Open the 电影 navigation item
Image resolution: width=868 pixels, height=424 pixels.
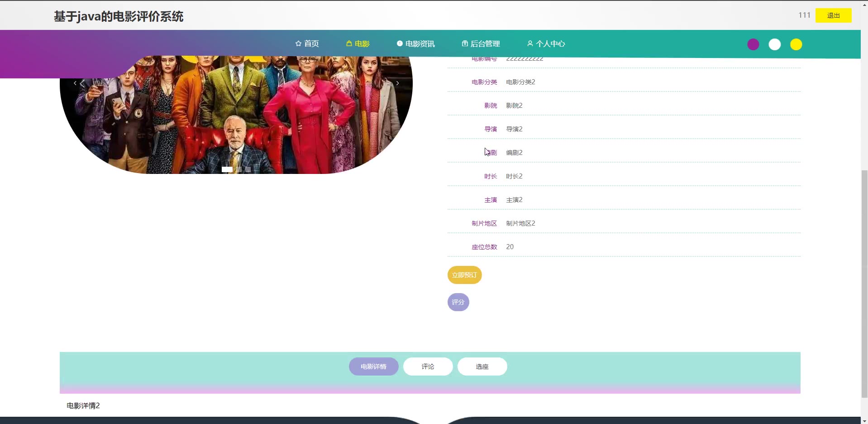pyautogui.click(x=358, y=43)
